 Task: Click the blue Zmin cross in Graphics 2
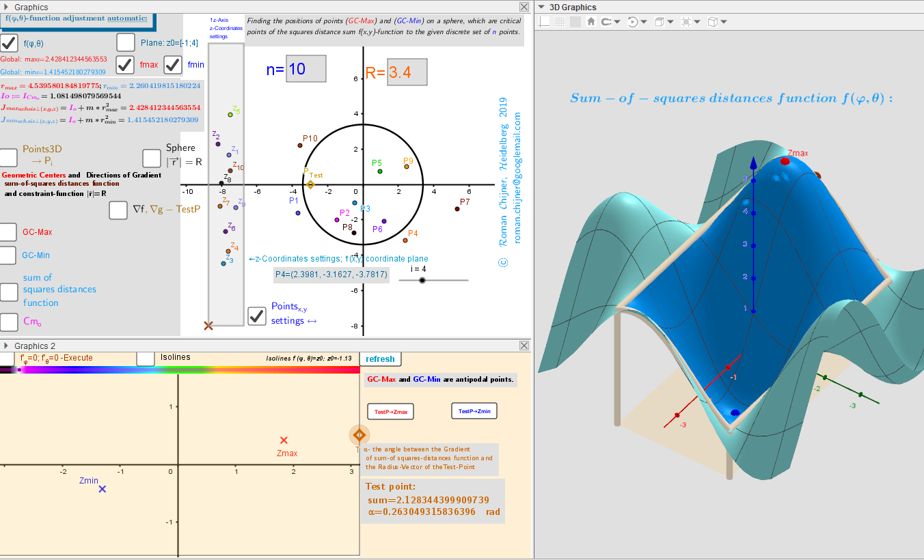[103, 489]
